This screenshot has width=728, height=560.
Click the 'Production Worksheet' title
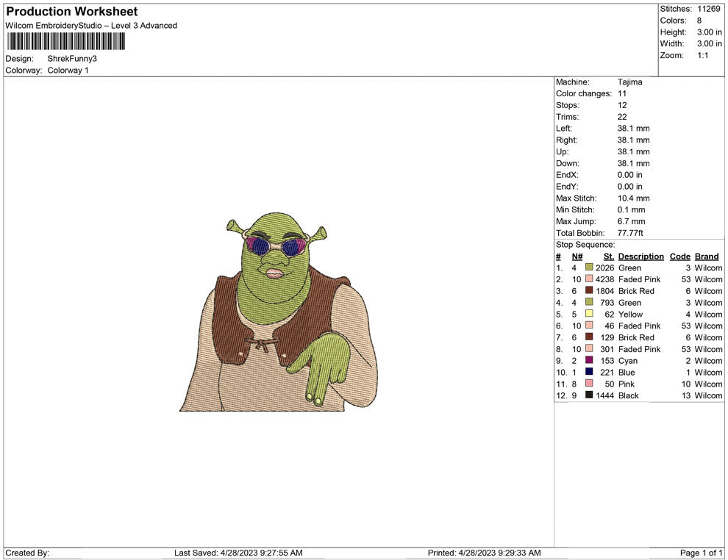click(72, 12)
